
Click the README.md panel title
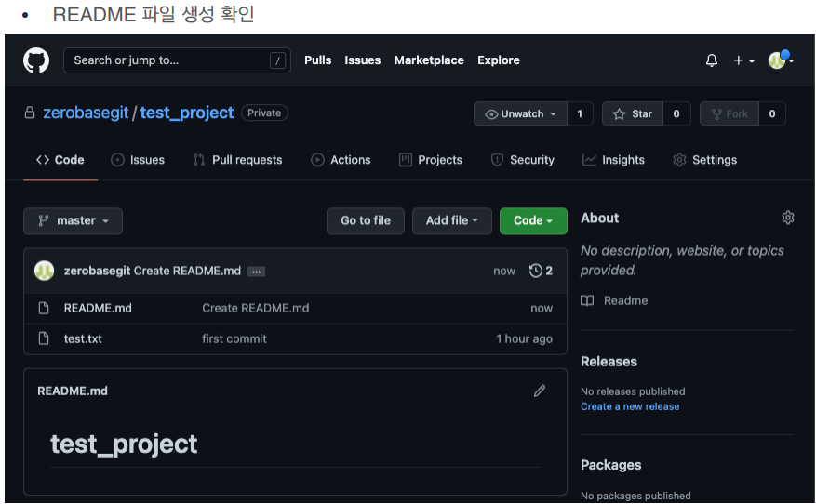73,391
